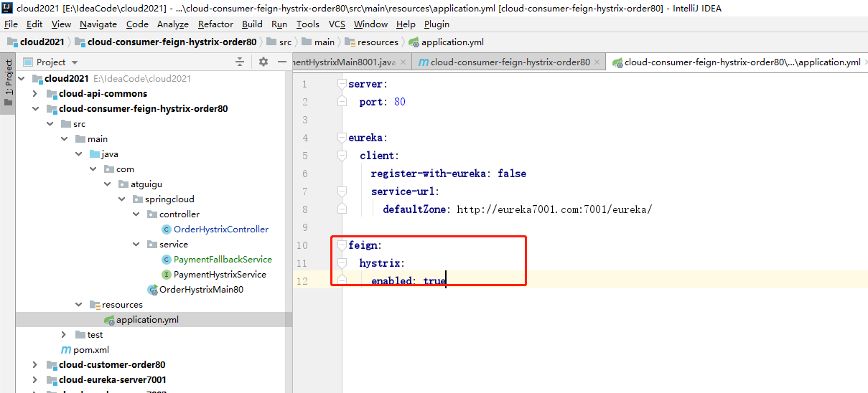Click the IntelliJ IDEA logo in title bar

click(x=8, y=9)
